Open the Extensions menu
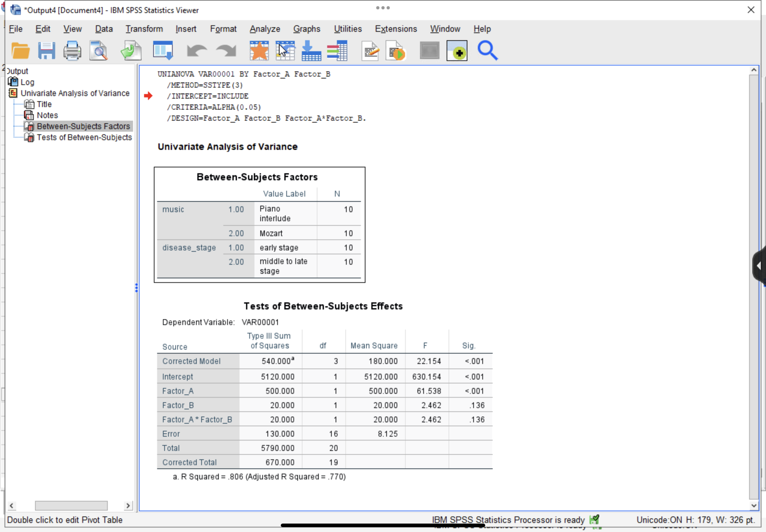The width and height of the screenshot is (766, 532). point(396,29)
